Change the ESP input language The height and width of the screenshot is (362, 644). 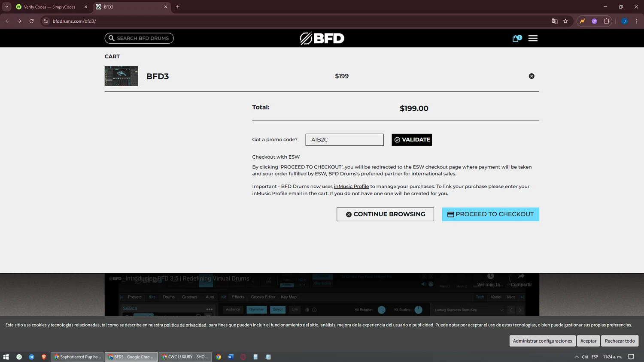(595, 357)
